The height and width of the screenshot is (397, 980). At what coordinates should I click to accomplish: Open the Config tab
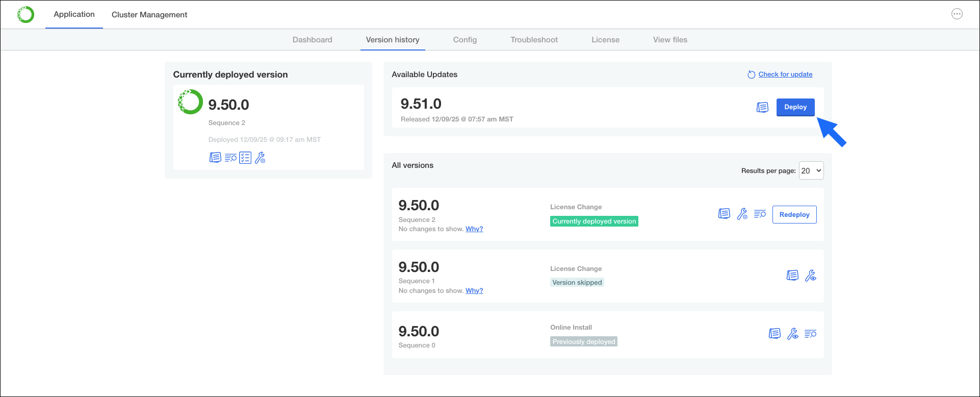click(465, 40)
